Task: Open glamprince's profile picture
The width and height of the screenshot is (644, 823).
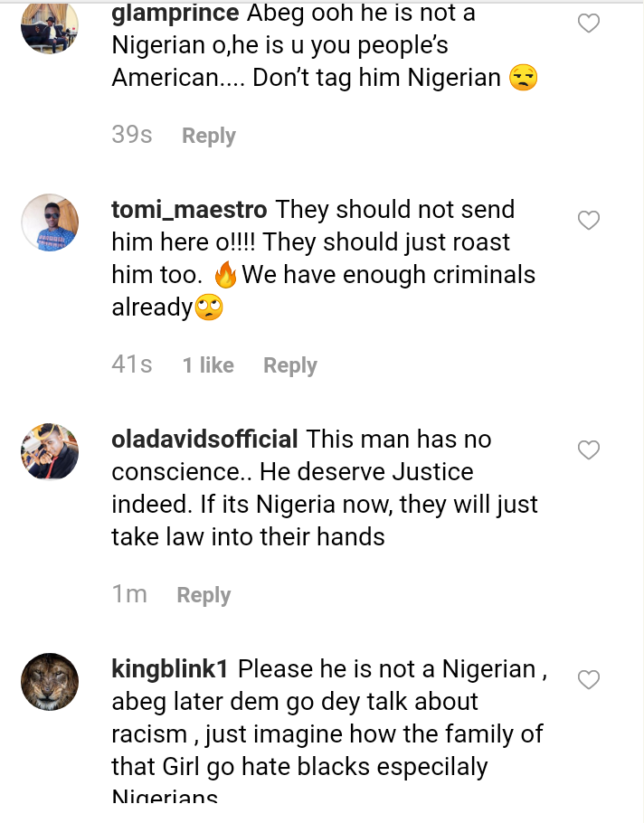Action: click(x=50, y=26)
